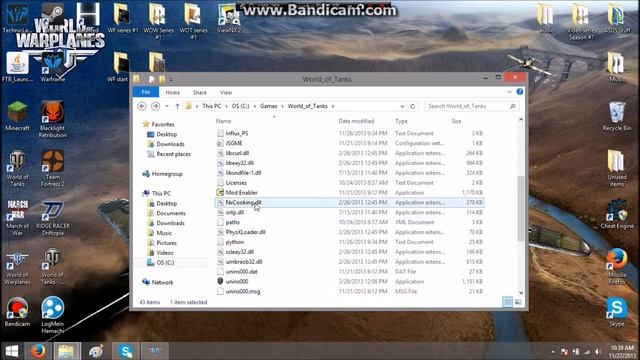Select the Cheat Engine desktop icon
This screenshot has height=360, width=640.
[617, 214]
